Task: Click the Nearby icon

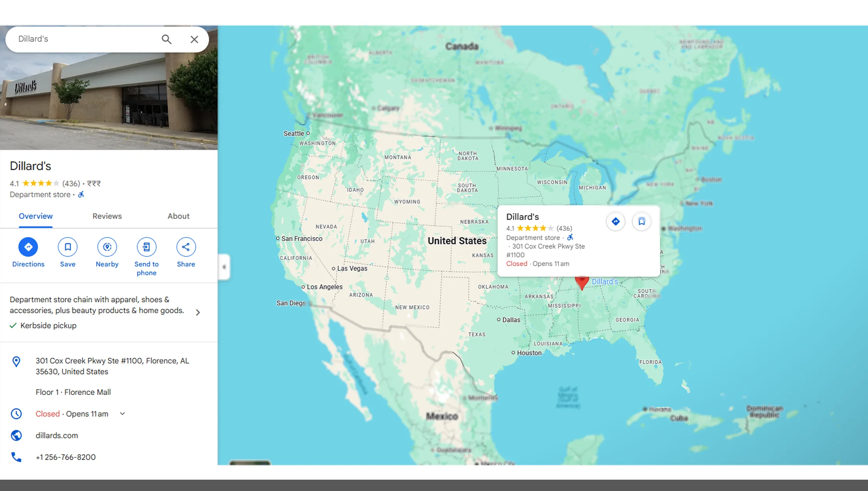Action: click(x=107, y=247)
